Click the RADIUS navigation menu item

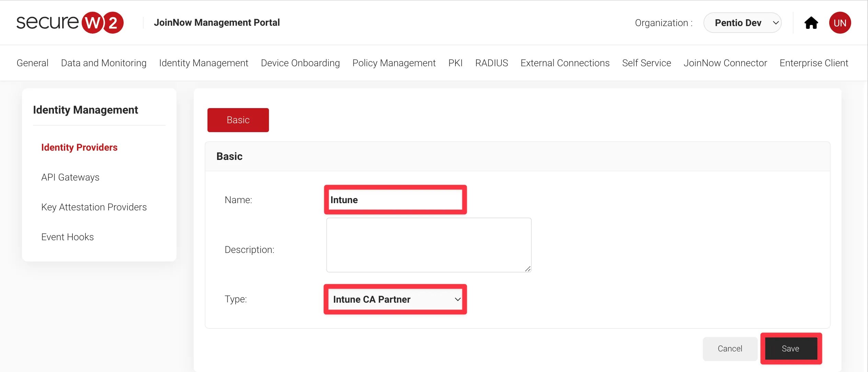[492, 62]
